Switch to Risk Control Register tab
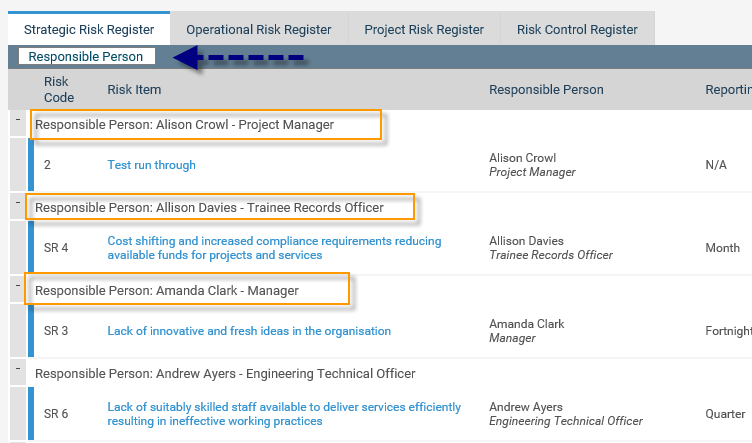 pyautogui.click(x=577, y=30)
